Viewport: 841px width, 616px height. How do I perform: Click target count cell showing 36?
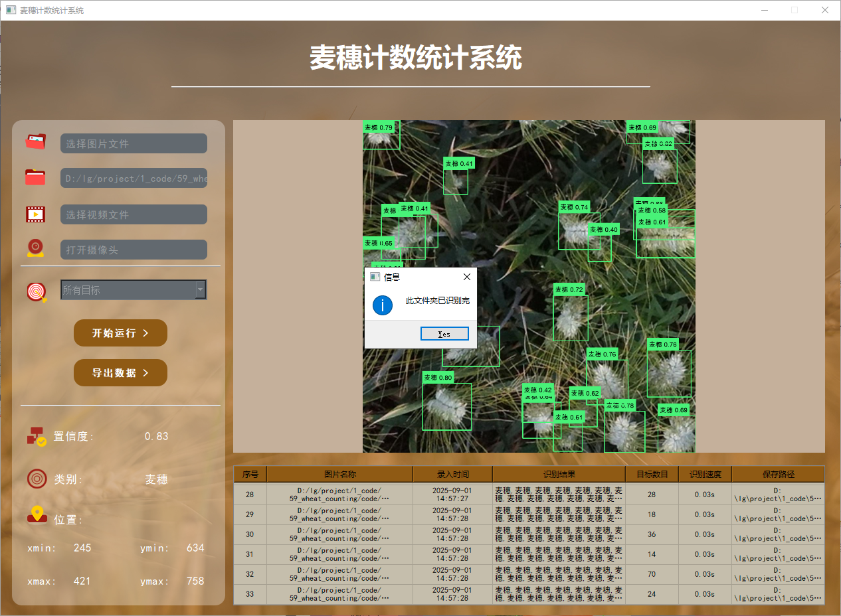pos(652,534)
